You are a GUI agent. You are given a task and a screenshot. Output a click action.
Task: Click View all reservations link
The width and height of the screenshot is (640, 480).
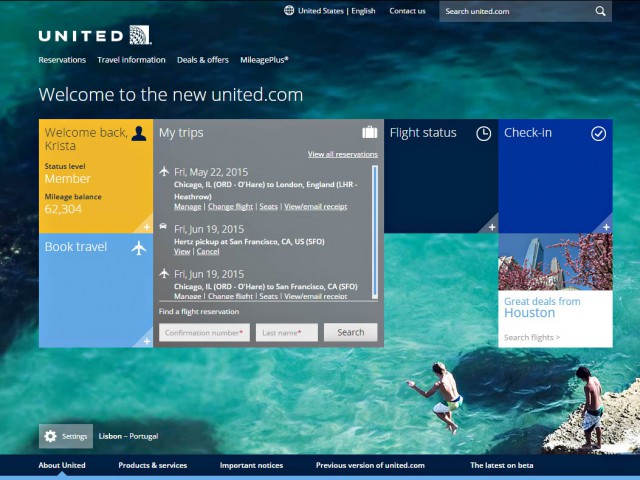tap(343, 154)
